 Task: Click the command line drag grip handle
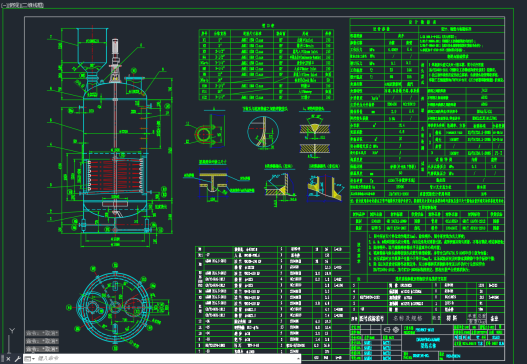[x=2, y=359]
